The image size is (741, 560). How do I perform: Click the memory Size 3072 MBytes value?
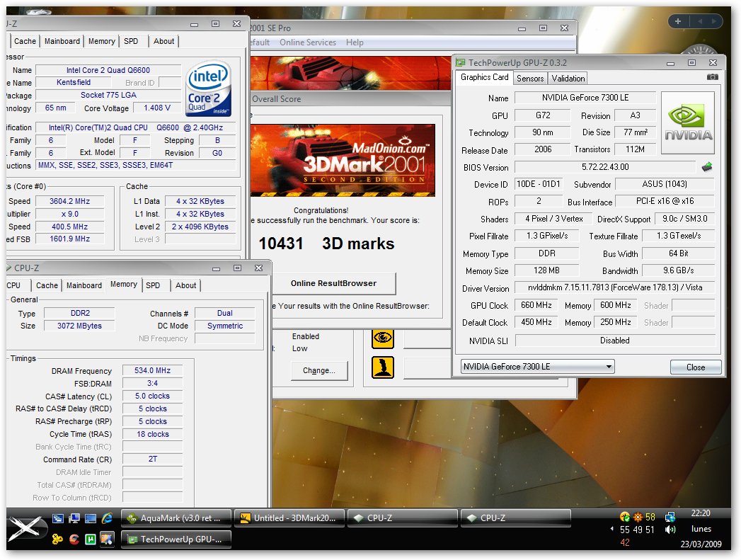click(79, 326)
